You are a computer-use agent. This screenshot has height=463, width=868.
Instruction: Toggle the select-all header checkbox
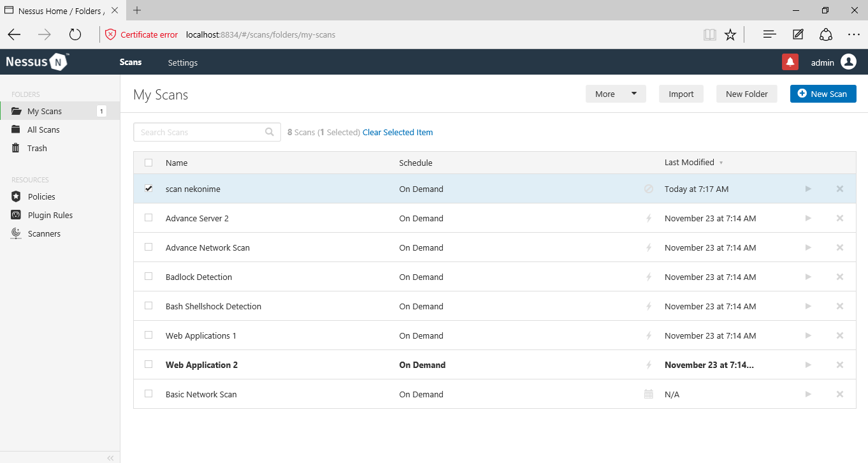(148, 163)
